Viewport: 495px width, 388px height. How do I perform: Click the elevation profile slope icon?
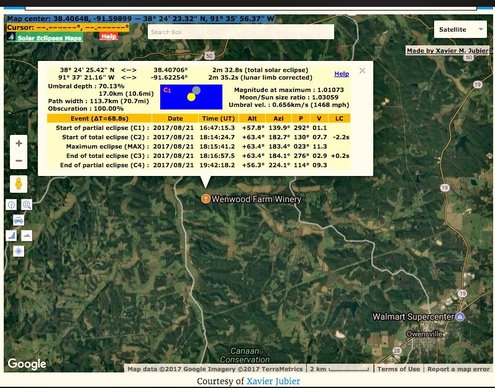tap(12, 236)
